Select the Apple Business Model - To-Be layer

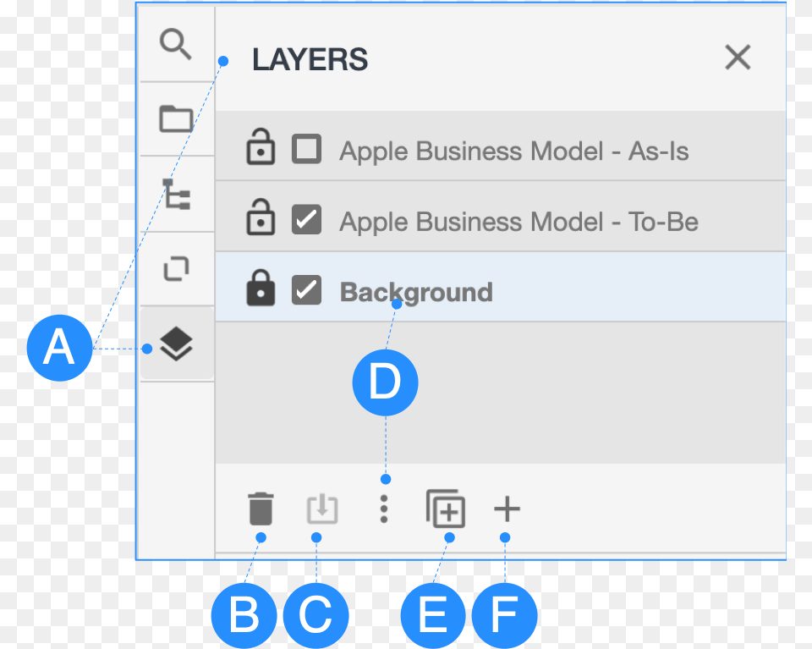tap(518, 222)
